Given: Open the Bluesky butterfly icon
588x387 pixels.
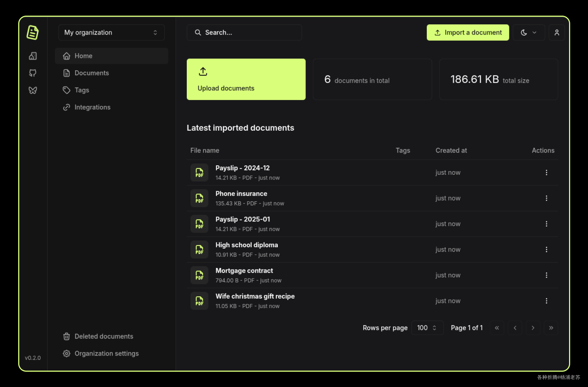Looking at the screenshot, I should pos(33,90).
